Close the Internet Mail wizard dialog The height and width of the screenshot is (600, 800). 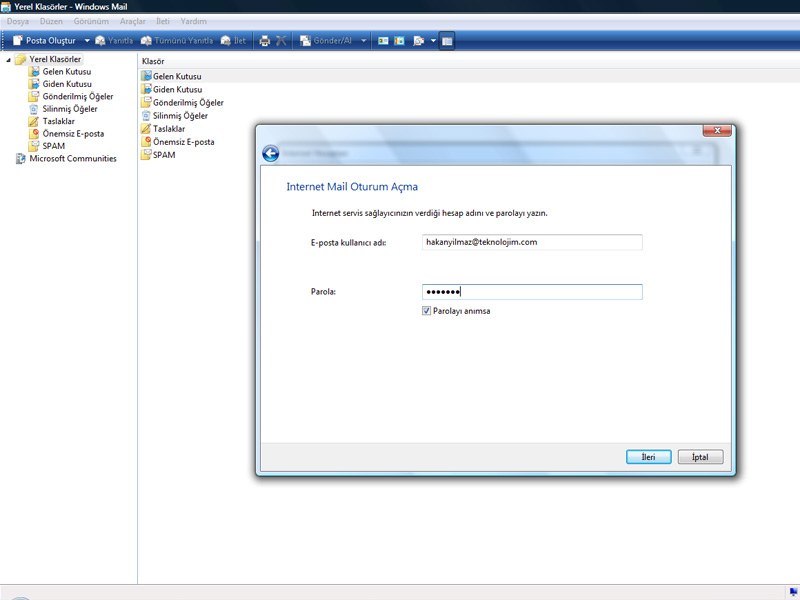click(717, 131)
